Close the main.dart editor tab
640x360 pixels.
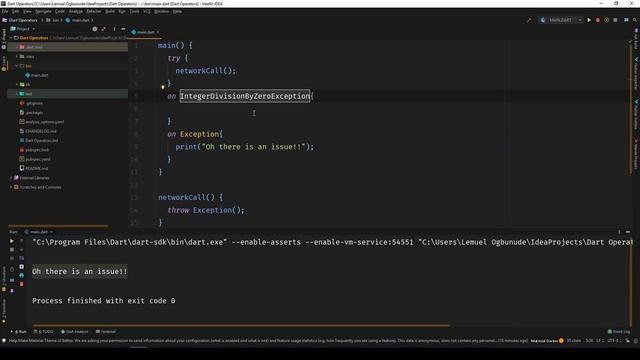coord(158,32)
